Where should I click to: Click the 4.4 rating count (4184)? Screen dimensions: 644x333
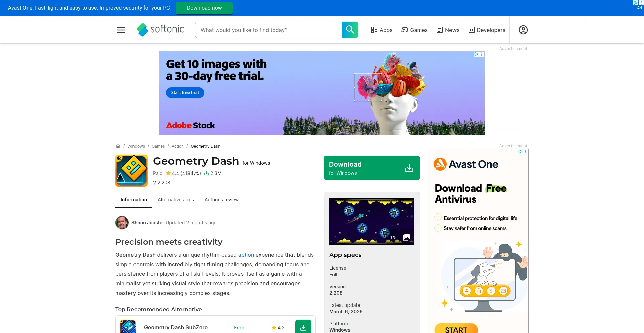click(191, 173)
